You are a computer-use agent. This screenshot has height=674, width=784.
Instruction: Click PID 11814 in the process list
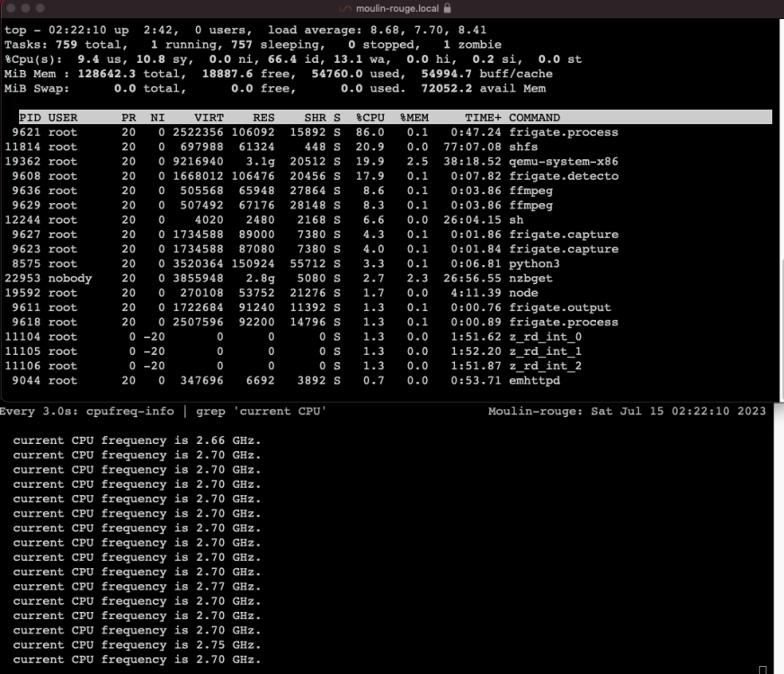22,146
